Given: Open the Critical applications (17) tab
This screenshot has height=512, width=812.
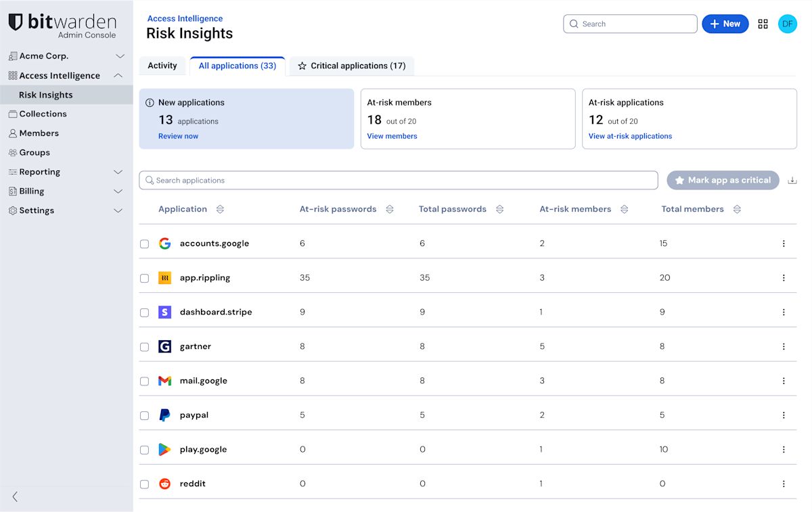Looking at the screenshot, I should click(351, 66).
